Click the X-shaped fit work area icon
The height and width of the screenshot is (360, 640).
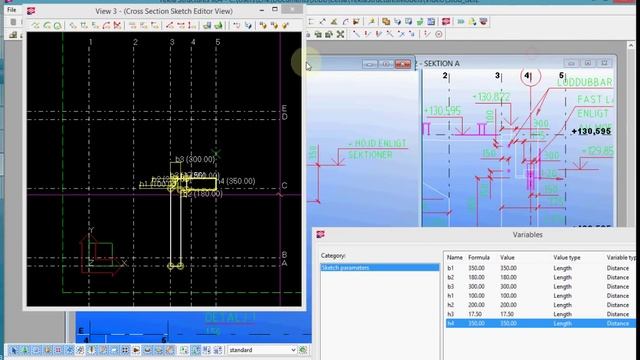coord(340,34)
